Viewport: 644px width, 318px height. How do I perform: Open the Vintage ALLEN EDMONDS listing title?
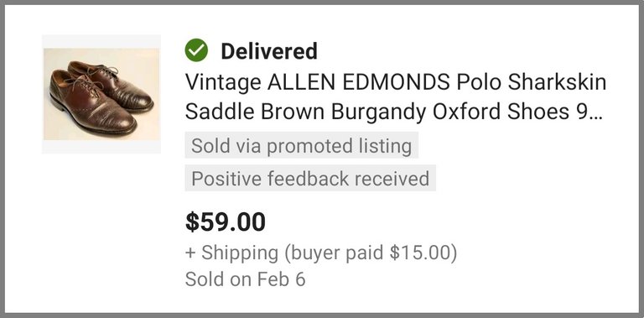click(x=396, y=97)
